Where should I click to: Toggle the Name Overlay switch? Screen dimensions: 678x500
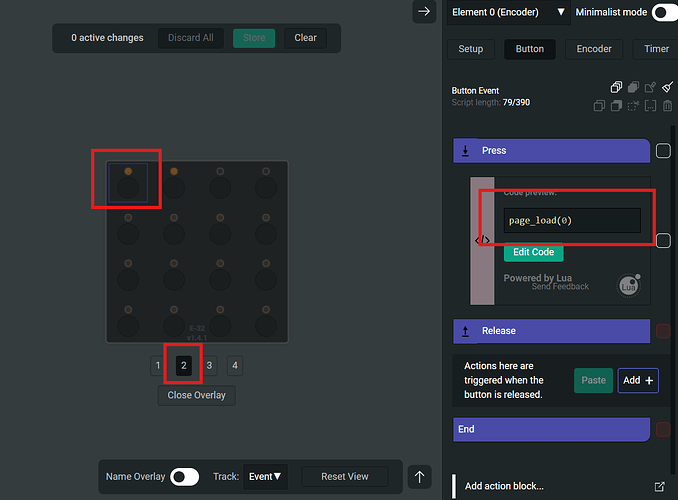tap(184, 477)
